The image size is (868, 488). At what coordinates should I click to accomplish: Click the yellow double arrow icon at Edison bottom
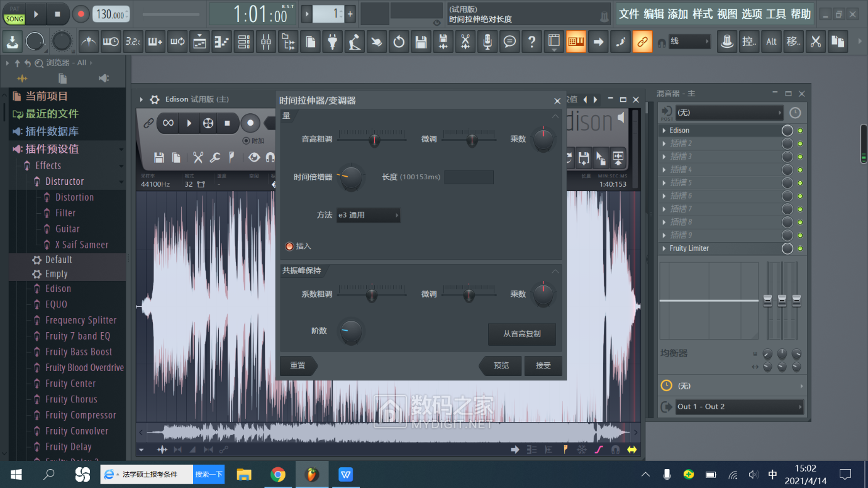pyautogui.click(x=632, y=450)
